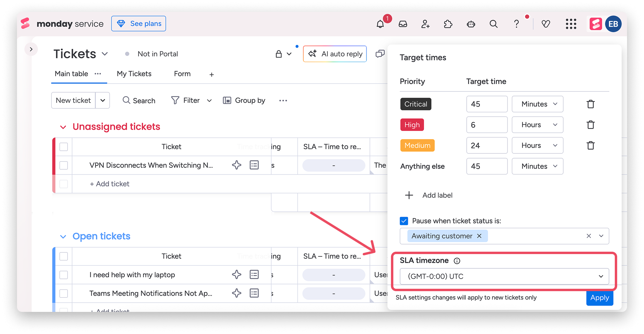Image resolution: width=644 pixels, height=334 pixels.
Task: Open the Tickets board title menu
Action: tap(105, 54)
